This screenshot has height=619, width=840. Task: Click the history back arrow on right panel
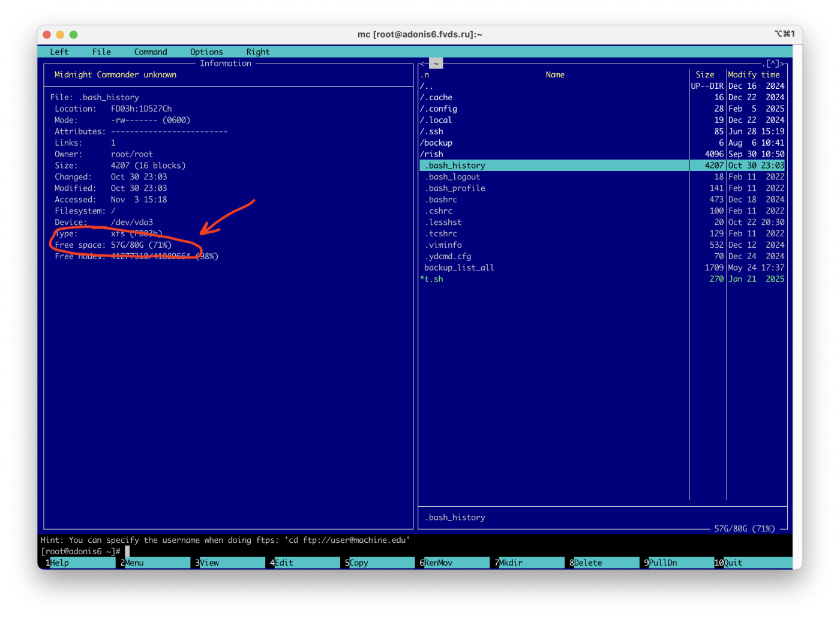click(422, 64)
